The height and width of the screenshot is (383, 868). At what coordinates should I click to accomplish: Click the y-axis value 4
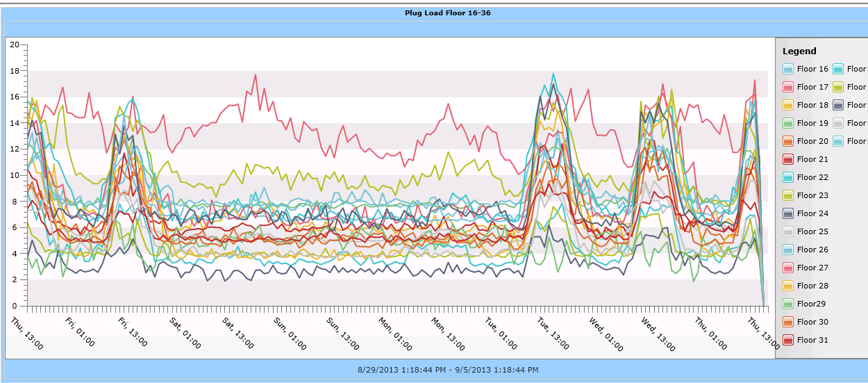(x=16, y=254)
